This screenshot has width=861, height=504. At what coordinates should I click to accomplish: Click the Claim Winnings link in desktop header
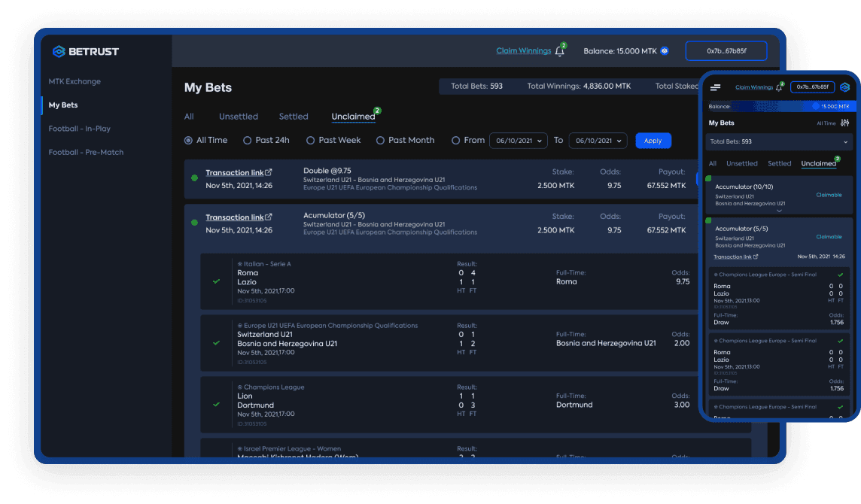coord(523,51)
